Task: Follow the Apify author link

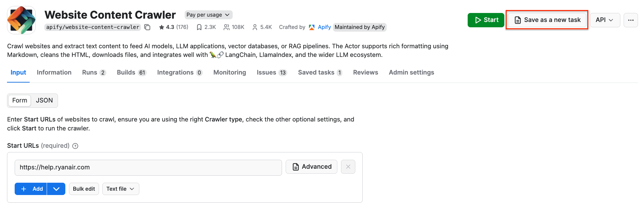Action: [324, 27]
